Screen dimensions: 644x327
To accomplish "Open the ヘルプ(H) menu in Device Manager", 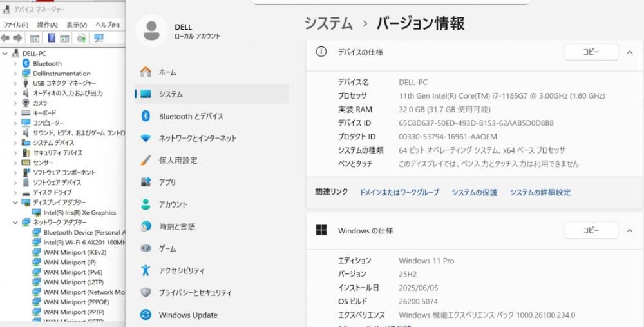I will [107, 25].
